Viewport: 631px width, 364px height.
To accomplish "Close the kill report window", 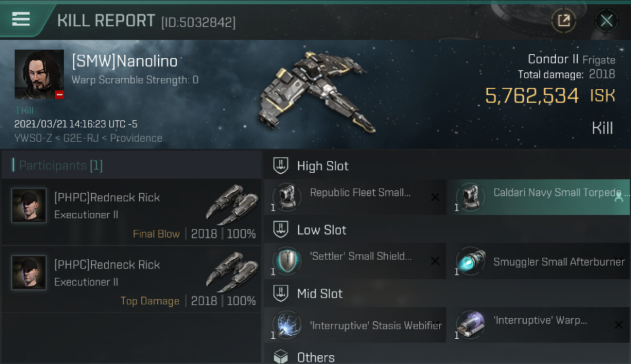I will [606, 21].
